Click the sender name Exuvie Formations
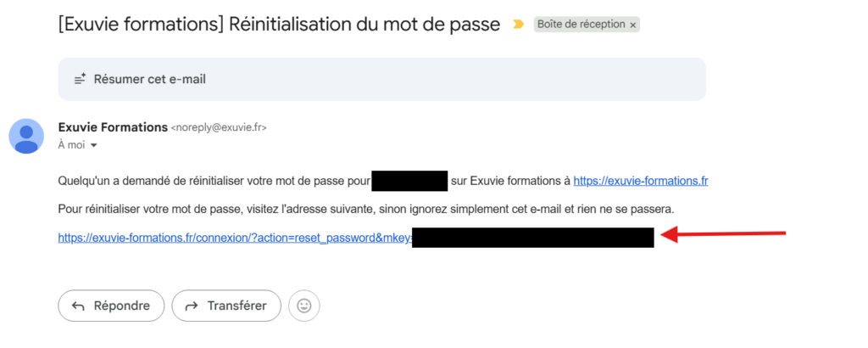This screenshot has height=348, width=868. 113,127
